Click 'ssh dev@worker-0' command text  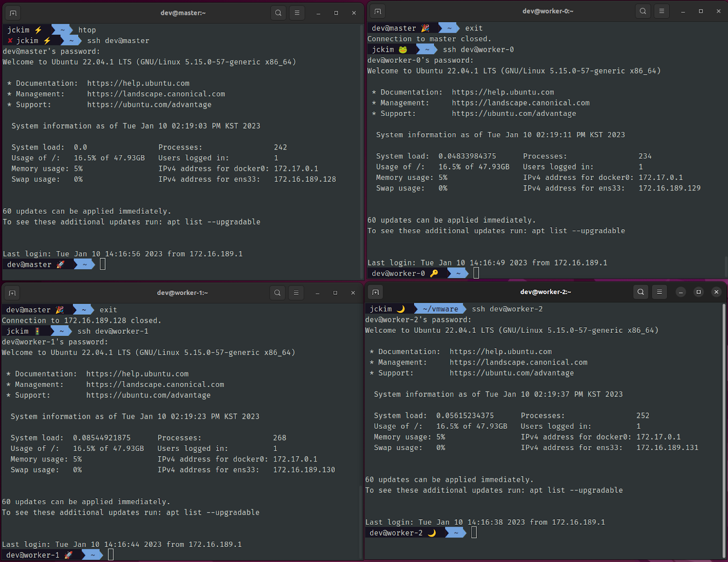pos(478,50)
